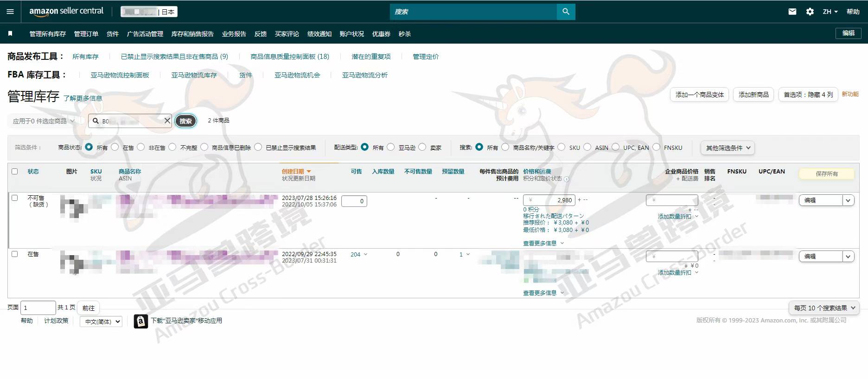This screenshot has height=379, width=868.
Task: Select 商品状态 所有 radio button
Action: tap(89, 147)
